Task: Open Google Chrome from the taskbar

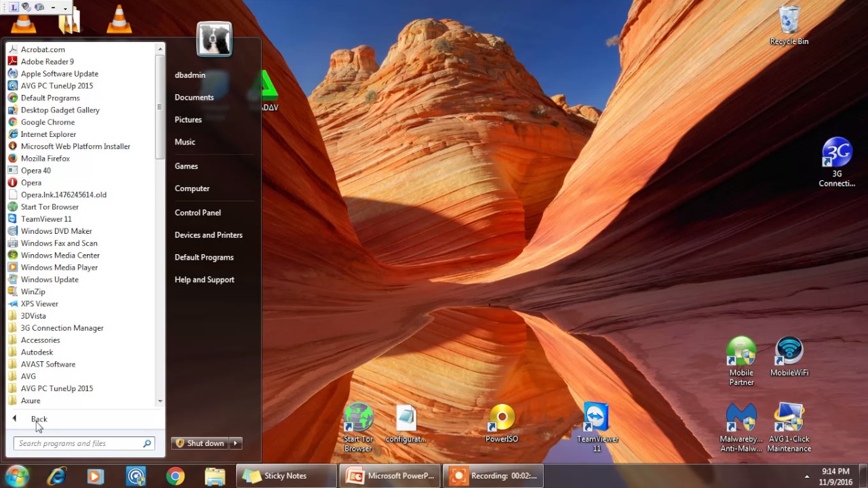Action: point(175,475)
